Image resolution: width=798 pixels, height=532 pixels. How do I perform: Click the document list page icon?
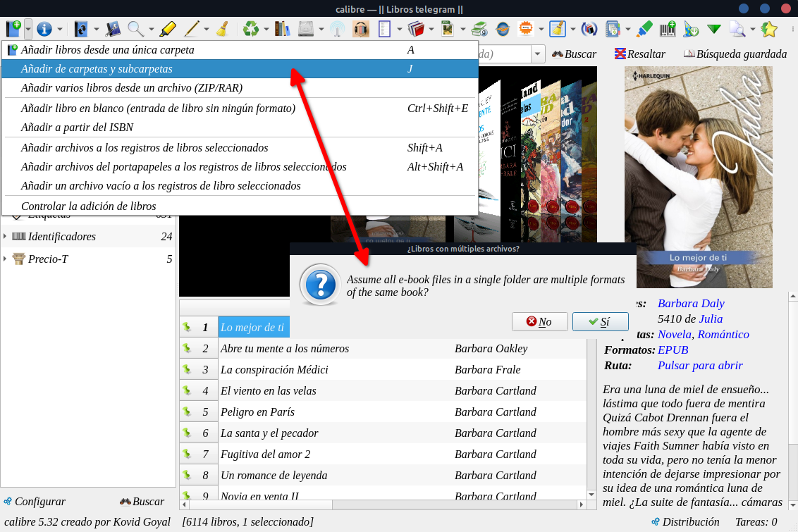pyautogui.click(x=385, y=29)
